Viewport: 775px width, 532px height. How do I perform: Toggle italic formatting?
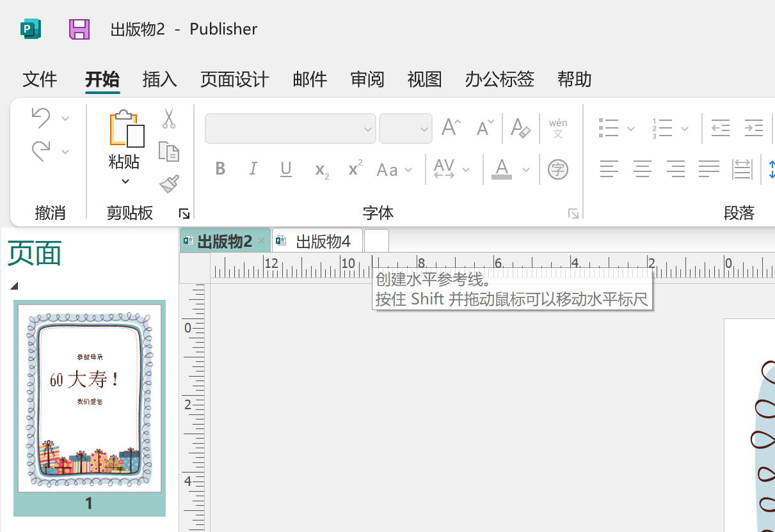pyautogui.click(x=253, y=169)
